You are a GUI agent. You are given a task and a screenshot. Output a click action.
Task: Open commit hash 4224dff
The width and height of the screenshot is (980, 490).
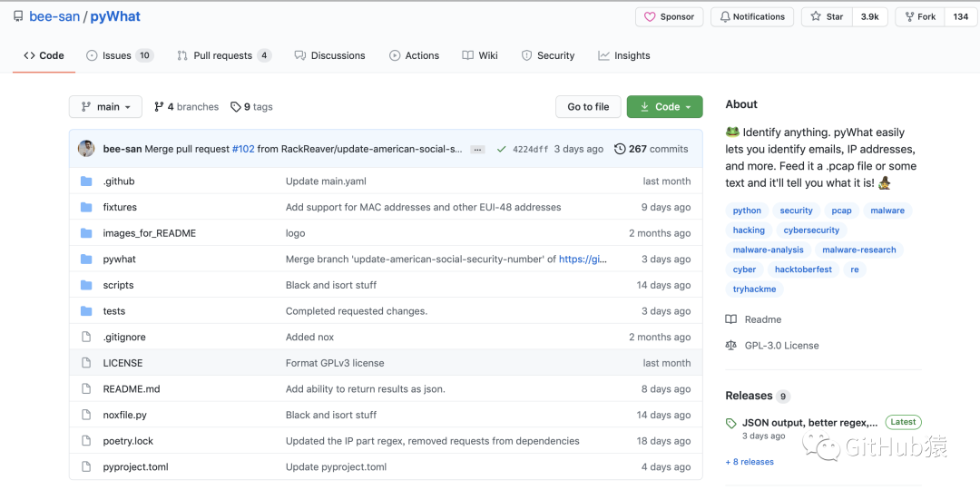click(x=531, y=149)
